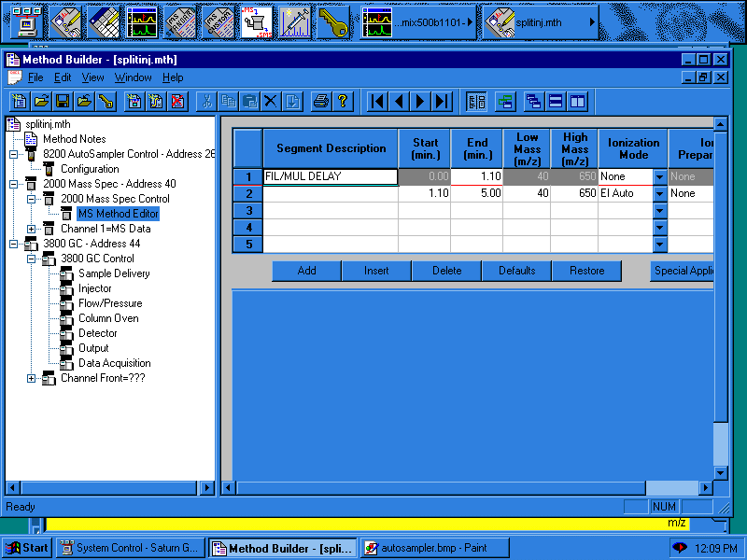Select Method Notes in the tree
This screenshot has height=560, width=747.
click(x=75, y=139)
